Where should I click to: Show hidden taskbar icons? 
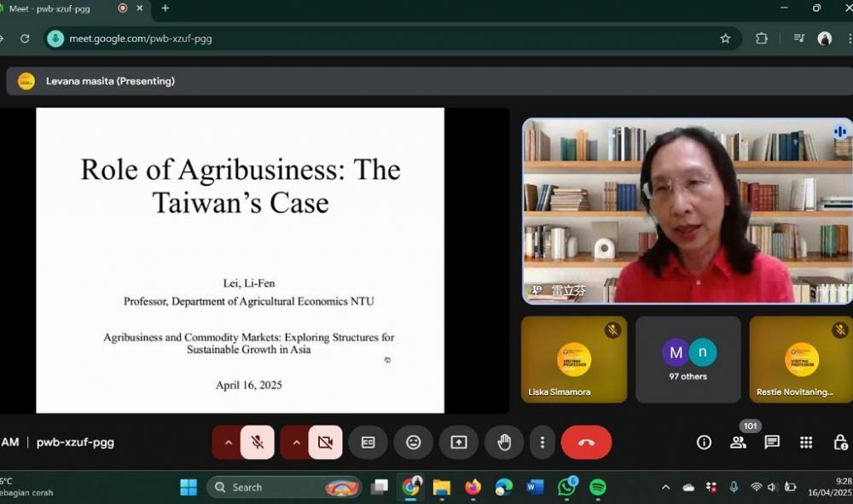pyautogui.click(x=665, y=487)
